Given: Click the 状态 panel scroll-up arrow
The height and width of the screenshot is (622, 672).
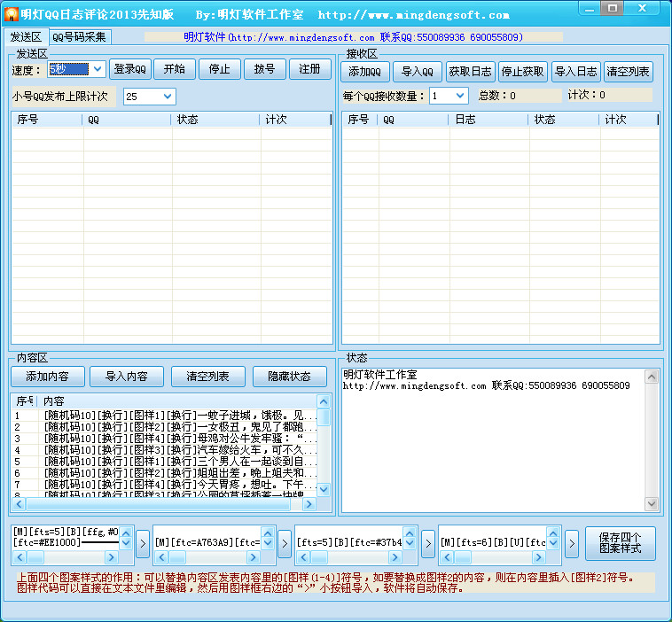Looking at the screenshot, I should pyautogui.click(x=652, y=377).
